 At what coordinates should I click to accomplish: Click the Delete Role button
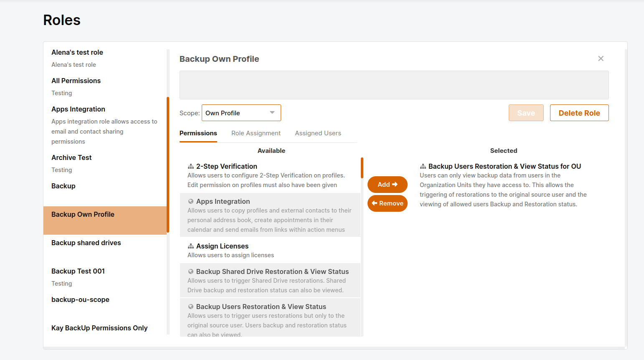(579, 113)
